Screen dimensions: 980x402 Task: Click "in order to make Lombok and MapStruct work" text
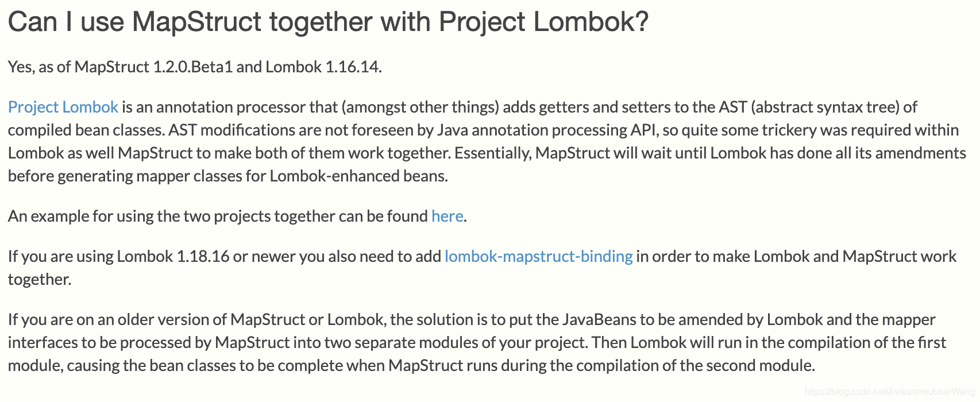pyautogui.click(x=796, y=256)
